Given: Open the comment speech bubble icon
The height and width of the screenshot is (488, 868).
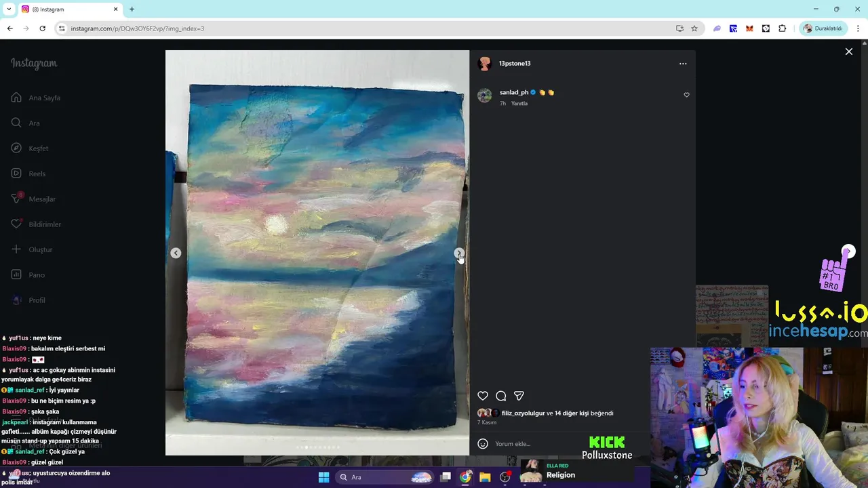Looking at the screenshot, I should coord(501,396).
